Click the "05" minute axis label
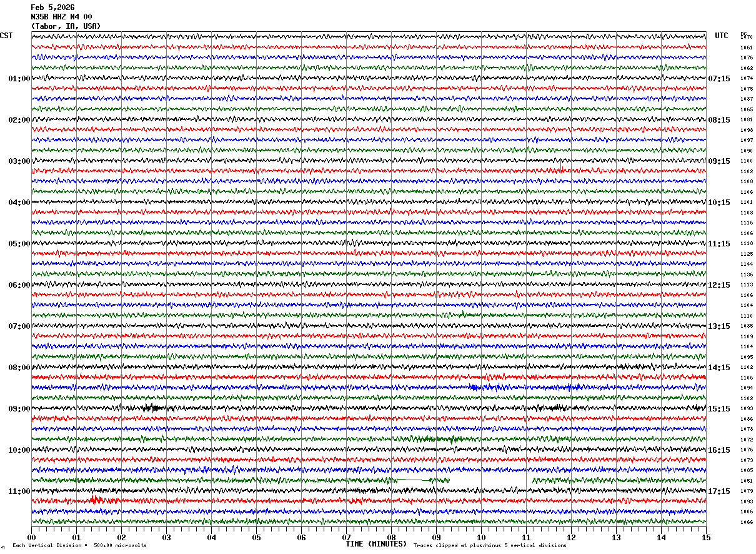 [256, 537]
